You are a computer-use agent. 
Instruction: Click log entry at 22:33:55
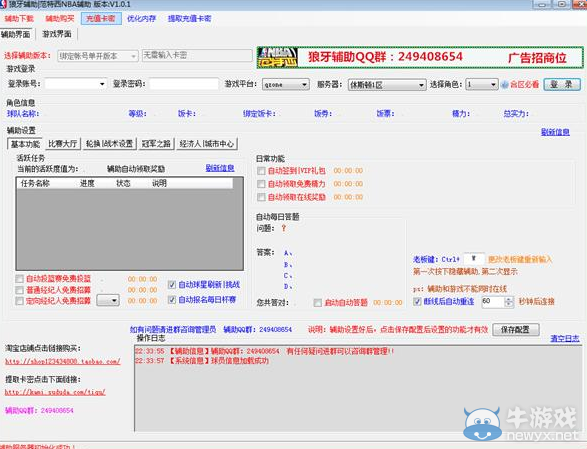click(265, 352)
